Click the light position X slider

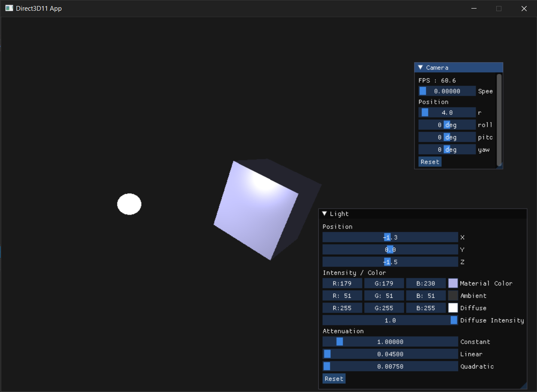[x=390, y=237]
